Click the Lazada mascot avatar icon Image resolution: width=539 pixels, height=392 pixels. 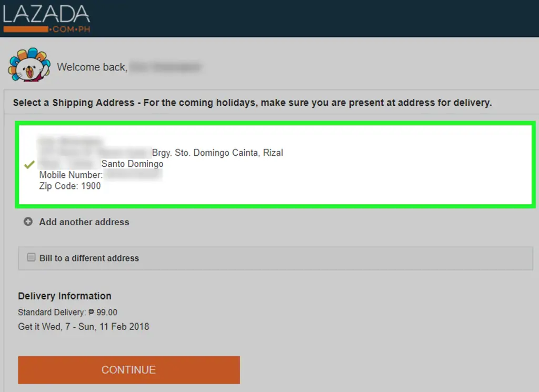[29, 65]
